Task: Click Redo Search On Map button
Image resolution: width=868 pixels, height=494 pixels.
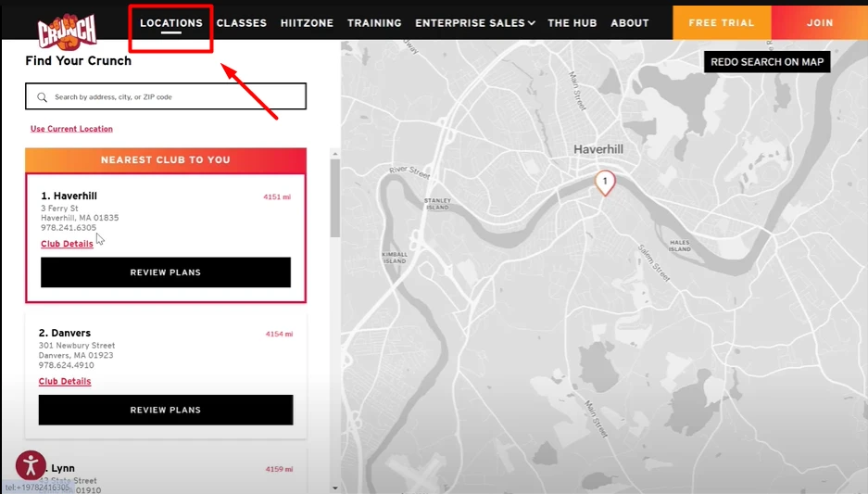Action: coord(767,62)
